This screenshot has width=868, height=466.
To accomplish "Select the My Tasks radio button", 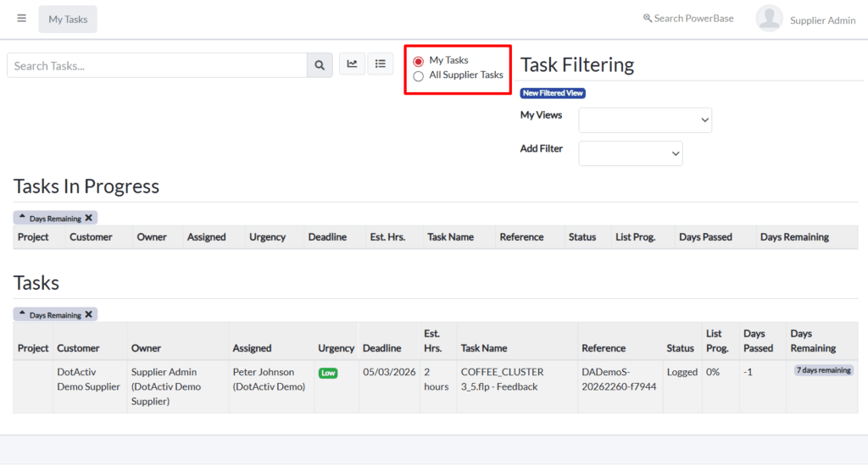I will (x=418, y=61).
